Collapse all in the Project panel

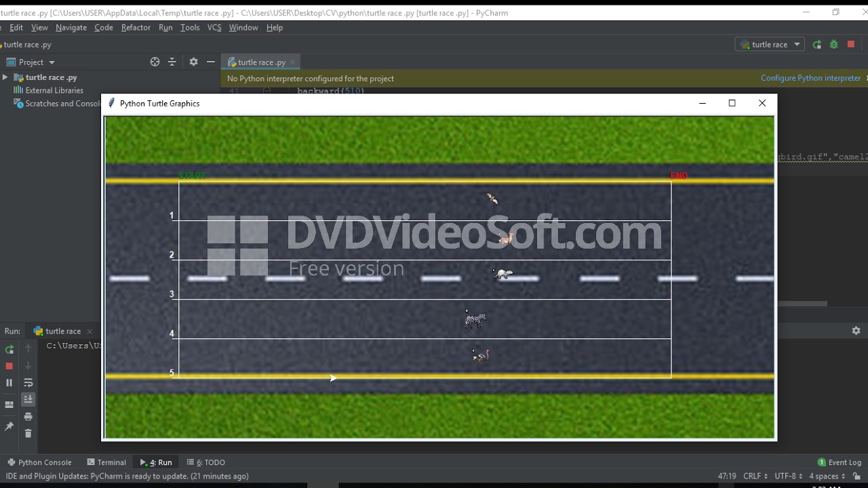point(172,62)
